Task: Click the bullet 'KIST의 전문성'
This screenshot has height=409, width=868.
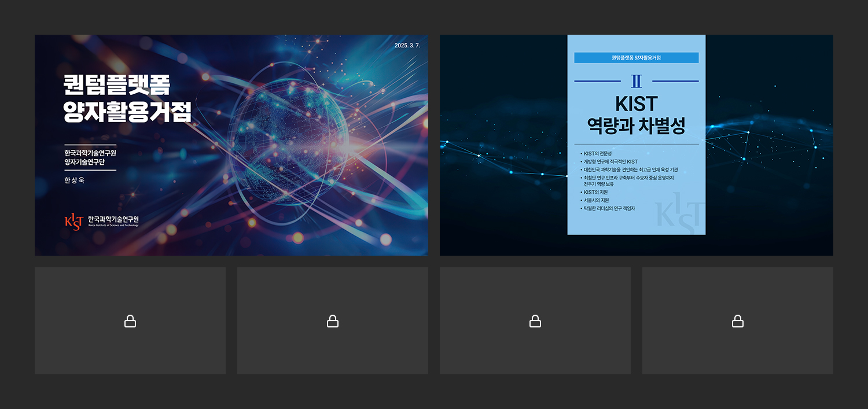Action: click(x=596, y=153)
